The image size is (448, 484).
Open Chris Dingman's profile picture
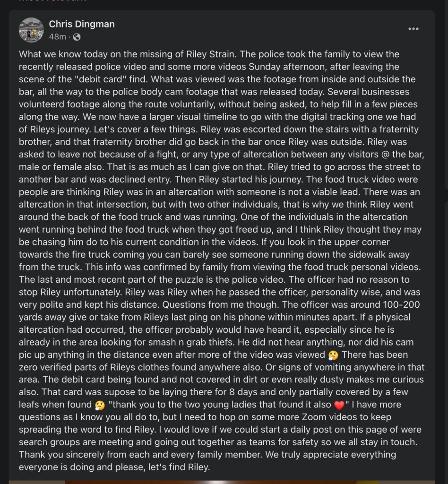coord(31,30)
